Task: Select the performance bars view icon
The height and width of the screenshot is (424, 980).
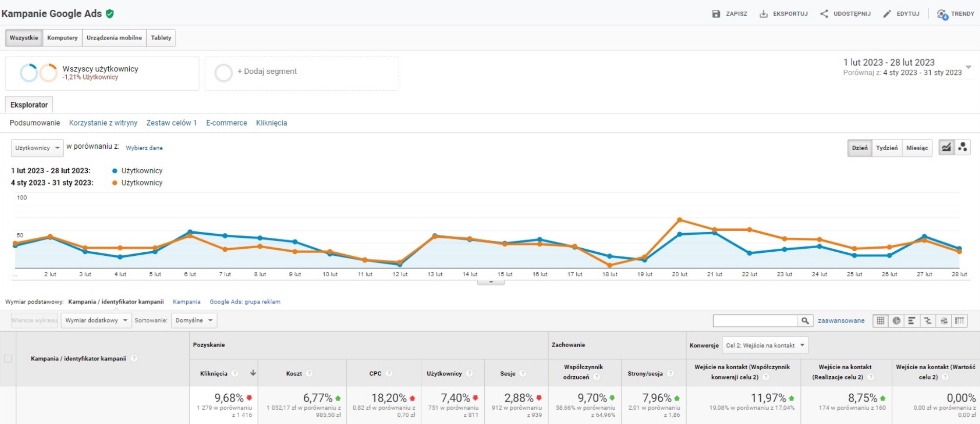Action: (x=912, y=320)
